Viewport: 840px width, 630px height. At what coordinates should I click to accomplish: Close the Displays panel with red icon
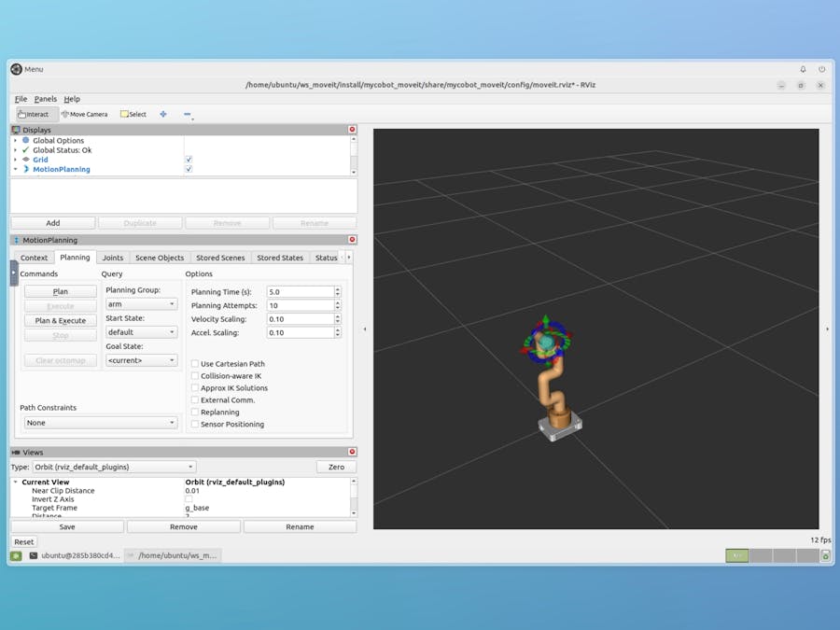pyautogui.click(x=352, y=130)
